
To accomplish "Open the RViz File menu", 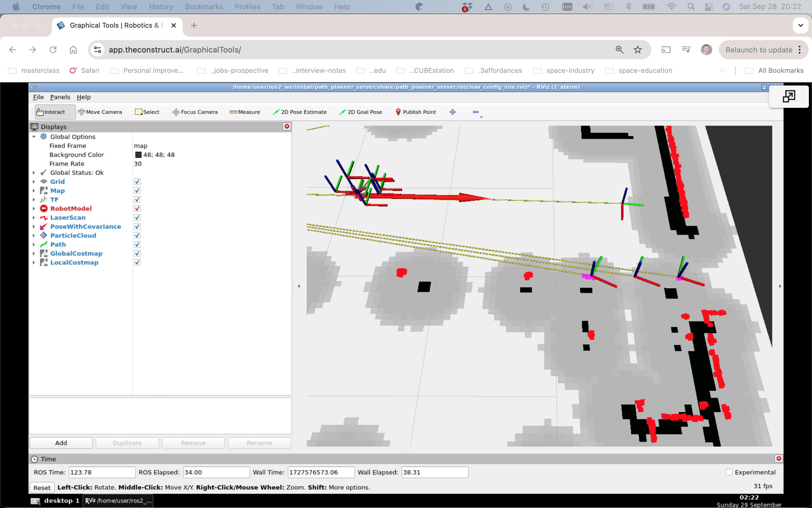I will click(38, 97).
